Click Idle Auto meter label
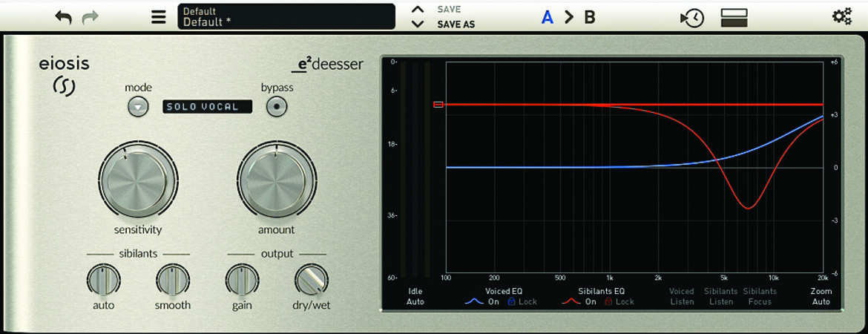Screen dimensions: 868x334 (x=415, y=296)
